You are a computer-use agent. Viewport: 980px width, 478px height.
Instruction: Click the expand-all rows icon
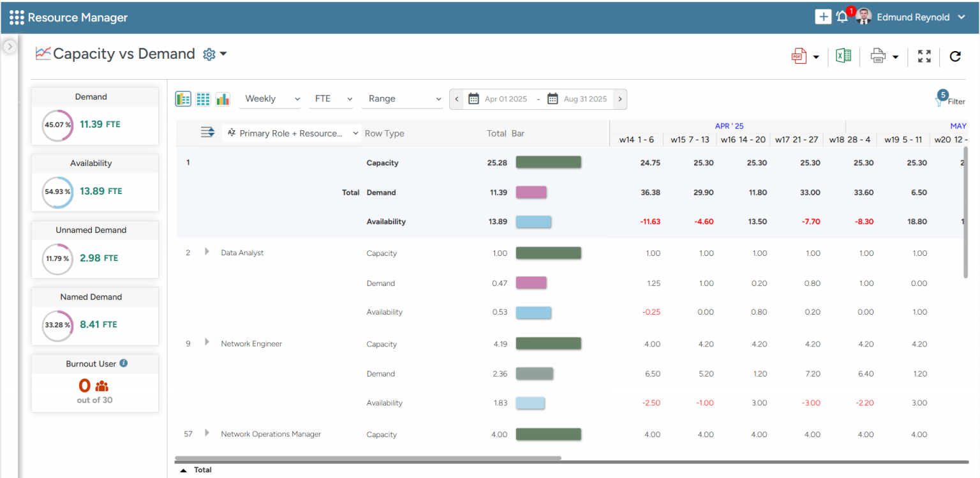(x=207, y=132)
